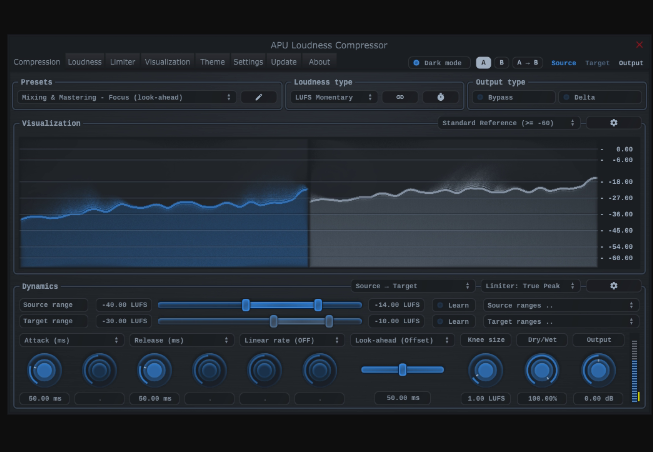Click the first Attack knob
Image resolution: width=653 pixels, height=452 pixels.
pyautogui.click(x=45, y=370)
